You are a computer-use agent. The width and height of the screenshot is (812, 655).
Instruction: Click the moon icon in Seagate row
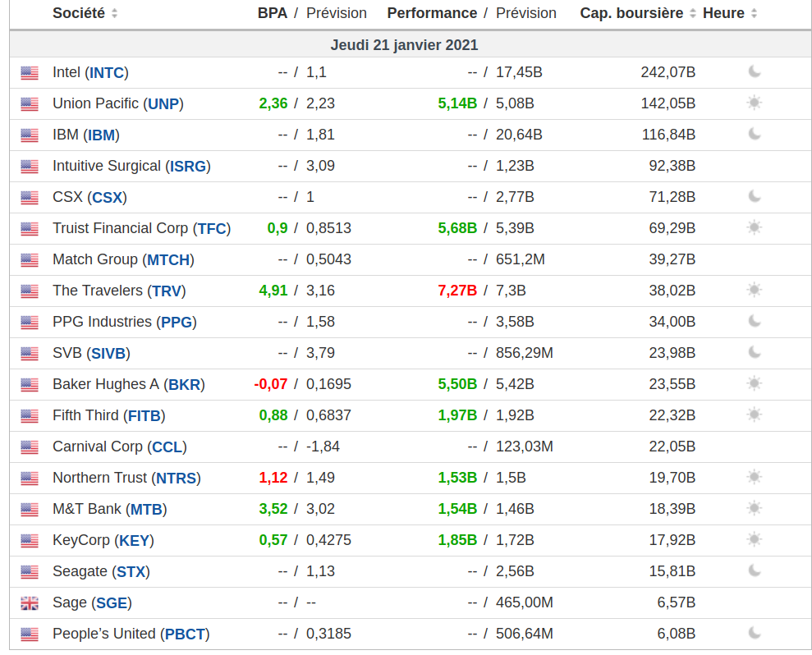[755, 570]
